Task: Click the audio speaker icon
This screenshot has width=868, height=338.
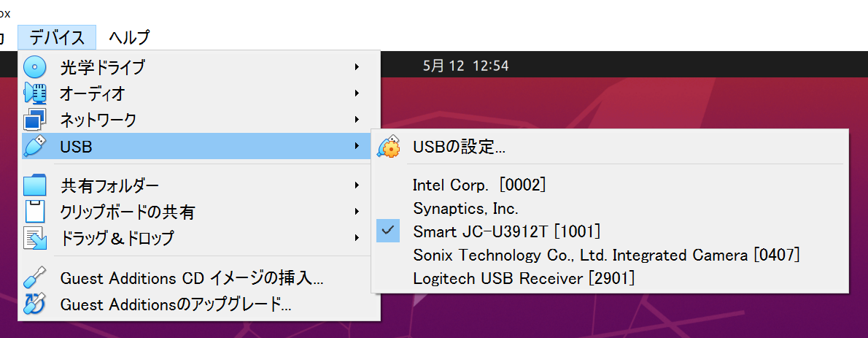Action: (x=34, y=93)
